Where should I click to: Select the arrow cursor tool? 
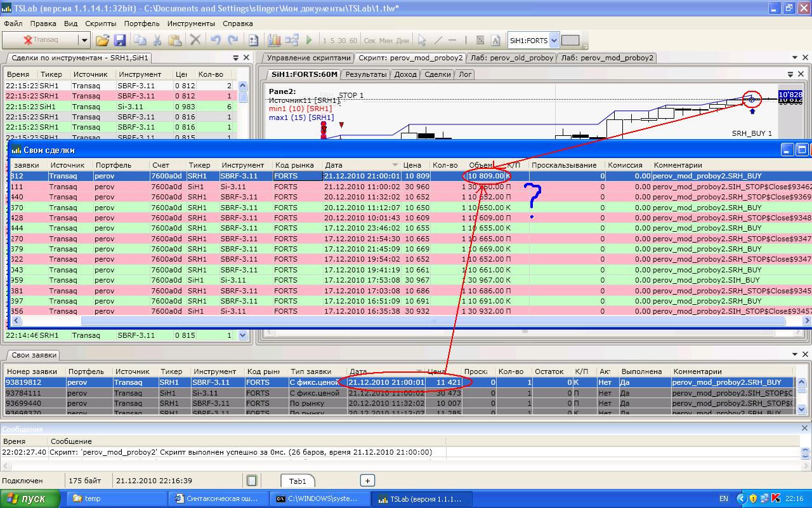pyautogui.click(x=422, y=40)
